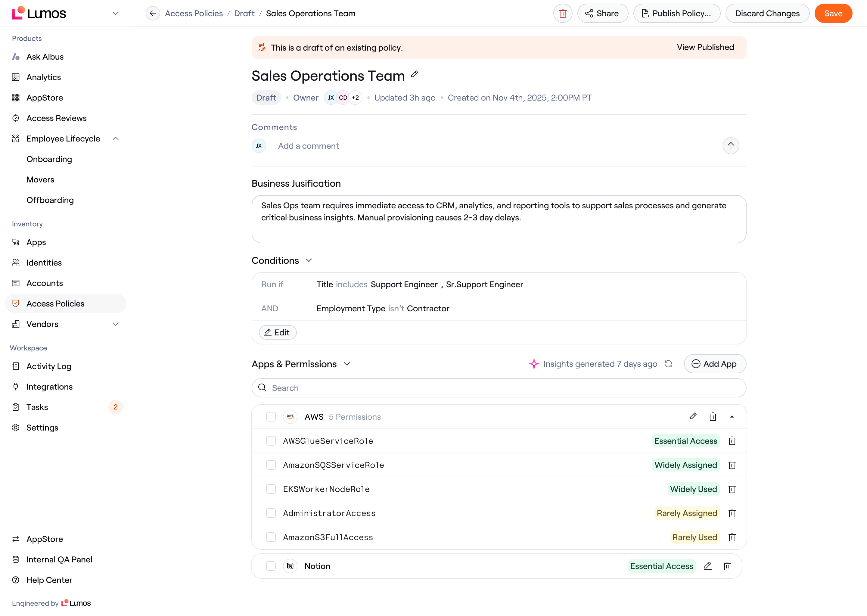Refresh insights with the reload icon

point(668,364)
